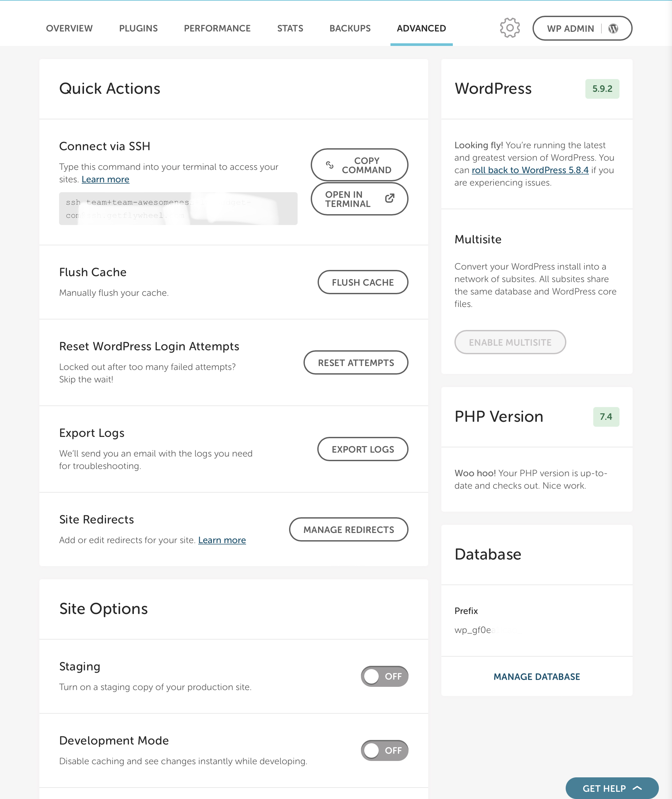This screenshot has height=799, width=672.
Task: Click external-link icon on Open in Terminal
Action: tap(389, 198)
